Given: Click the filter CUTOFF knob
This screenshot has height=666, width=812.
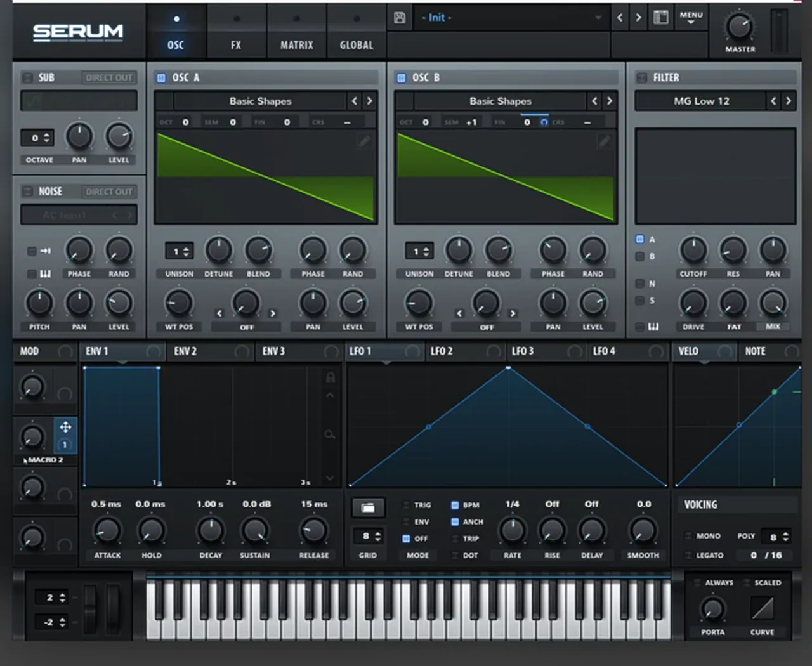Looking at the screenshot, I should (x=693, y=251).
